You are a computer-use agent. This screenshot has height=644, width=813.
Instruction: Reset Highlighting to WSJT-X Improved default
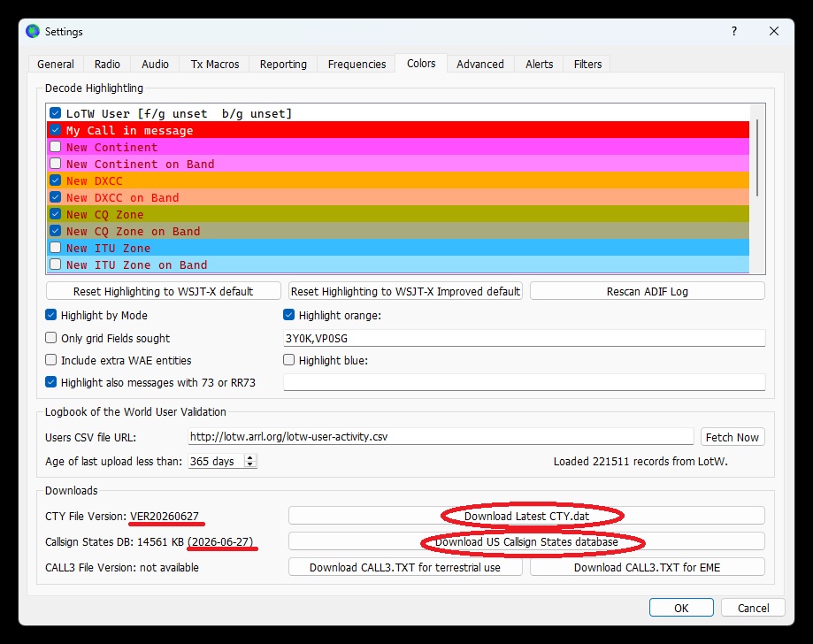[405, 291]
